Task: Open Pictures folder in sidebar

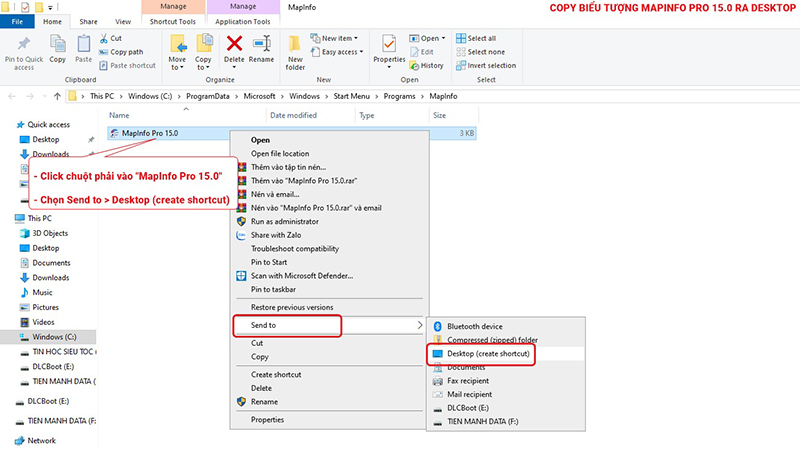Action: coord(45,307)
